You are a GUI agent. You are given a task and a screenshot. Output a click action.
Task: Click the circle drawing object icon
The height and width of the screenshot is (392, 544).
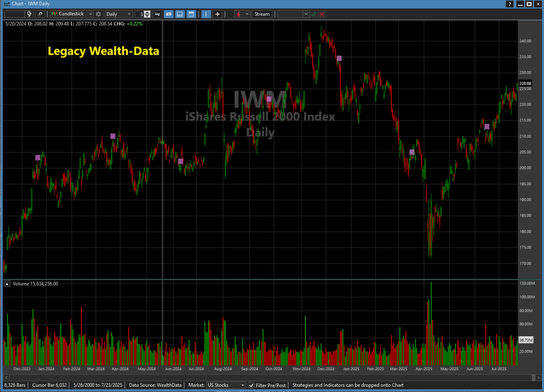coord(230,14)
